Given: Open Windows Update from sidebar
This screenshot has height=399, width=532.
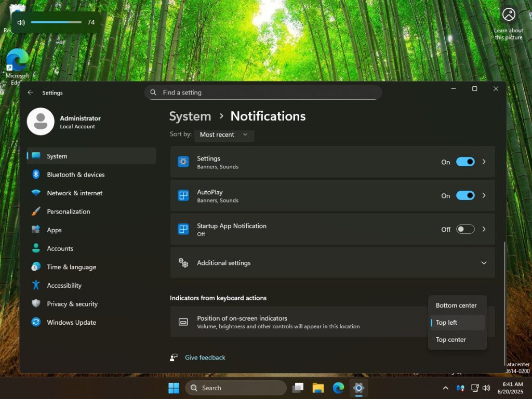Looking at the screenshot, I should 71,322.
